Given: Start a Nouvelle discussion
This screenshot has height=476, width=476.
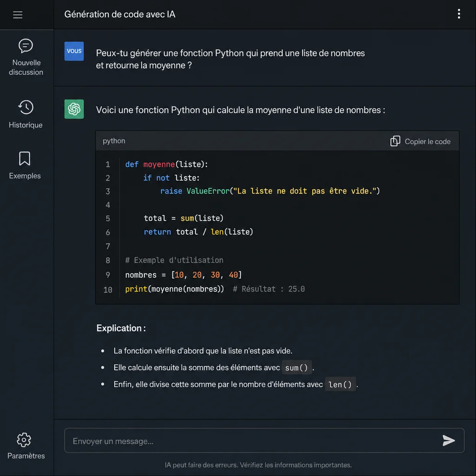Looking at the screenshot, I should (26, 57).
